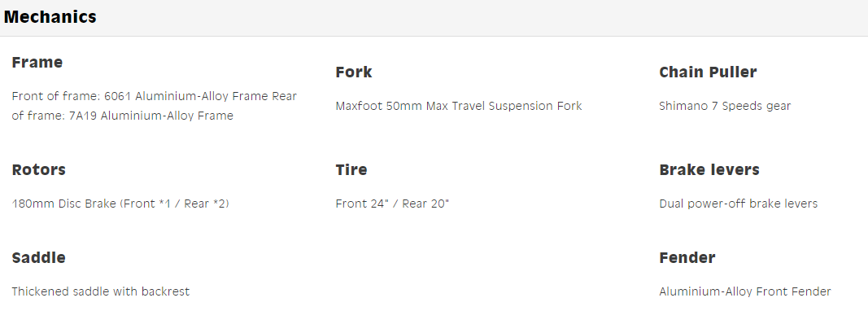The image size is (868, 311).
Task: Select the Brake levers heading
Action: (x=709, y=169)
